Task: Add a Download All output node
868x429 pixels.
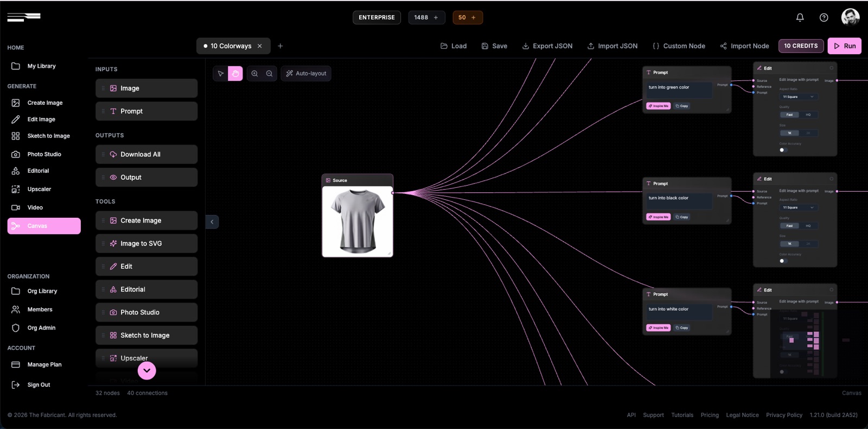Action: tap(146, 154)
